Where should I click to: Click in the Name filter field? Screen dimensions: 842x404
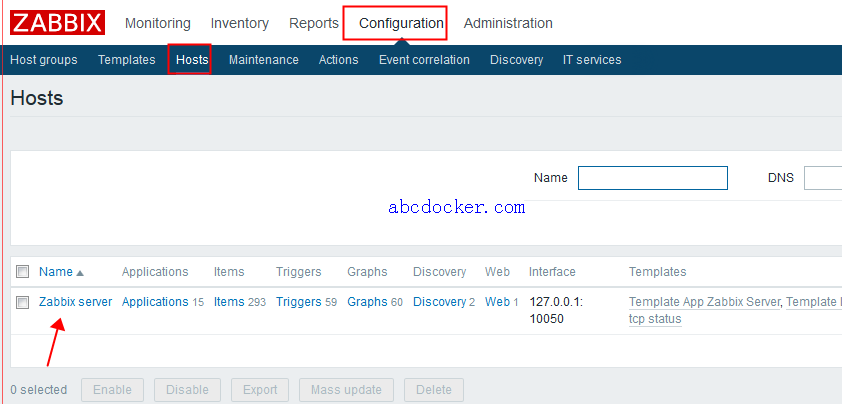click(x=652, y=178)
